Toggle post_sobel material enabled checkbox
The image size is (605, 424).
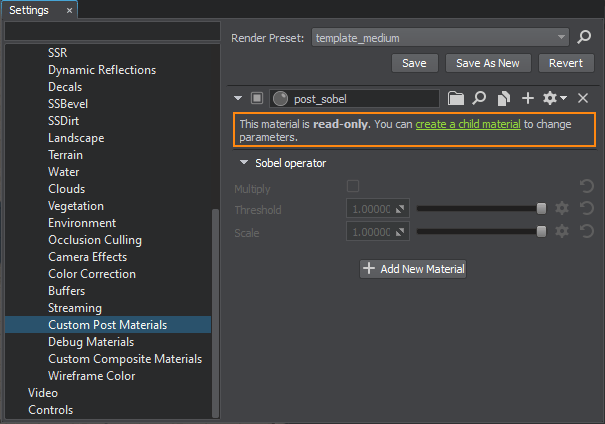click(257, 99)
